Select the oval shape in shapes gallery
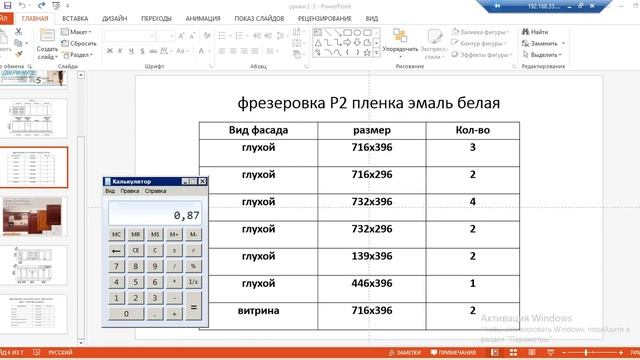The width and height of the screenshot is (640, 360). (x=357, y=33)
